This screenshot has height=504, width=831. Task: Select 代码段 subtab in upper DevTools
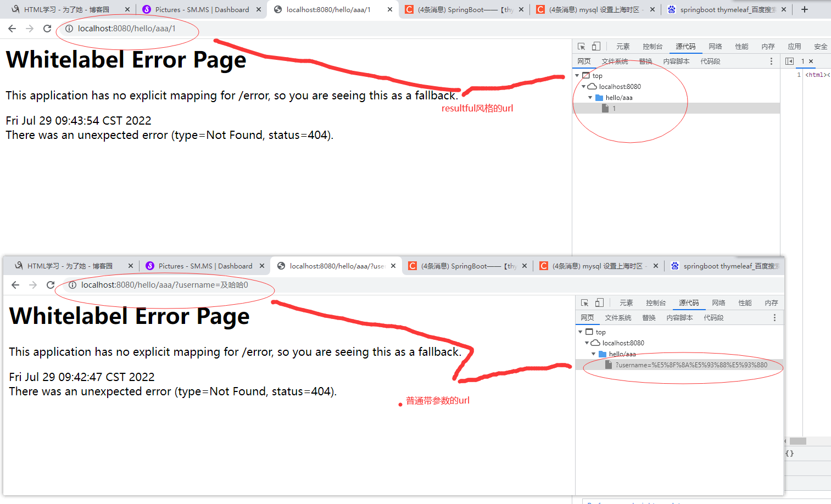click(710, 61)
